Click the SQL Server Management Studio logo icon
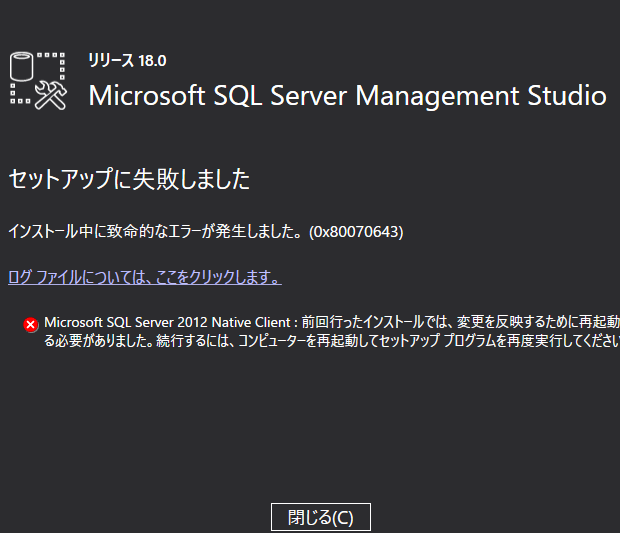Viewport: 620px width, 533px height. click(38, 81)
